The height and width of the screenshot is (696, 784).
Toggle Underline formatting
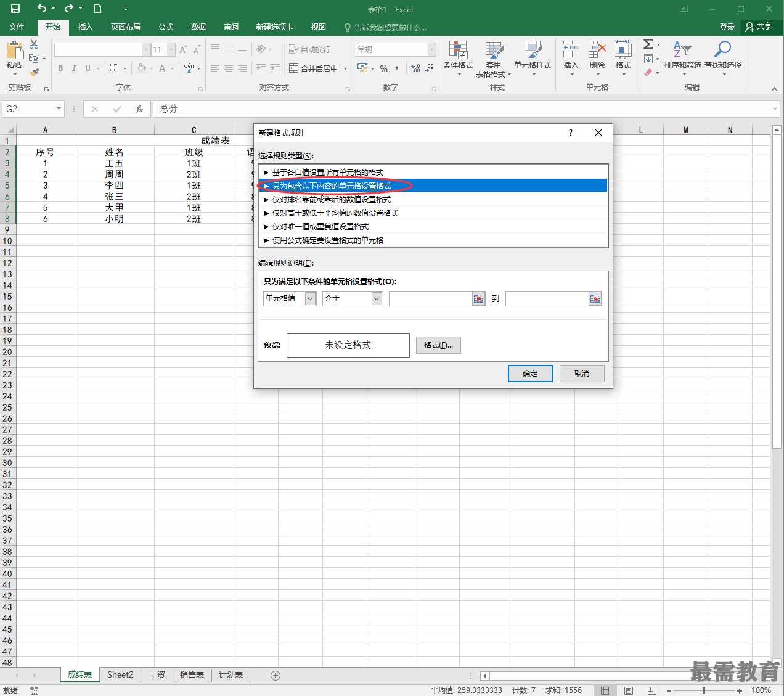88,68
